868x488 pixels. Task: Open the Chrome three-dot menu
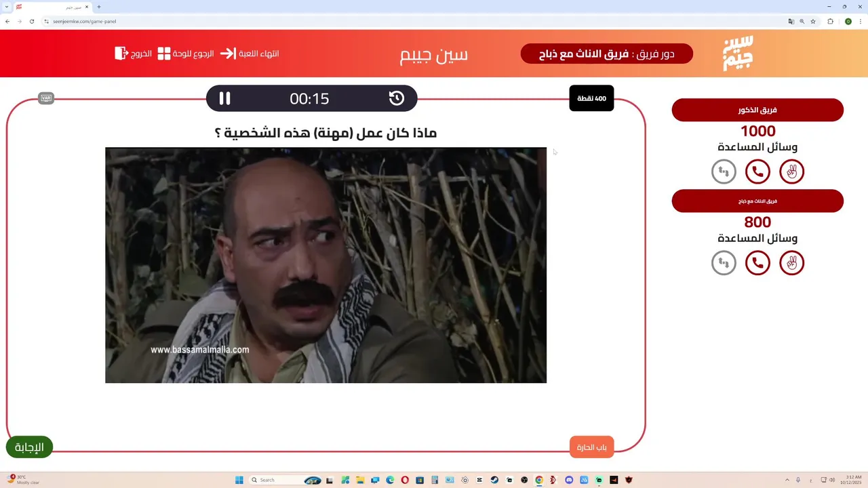click(861, 21)
